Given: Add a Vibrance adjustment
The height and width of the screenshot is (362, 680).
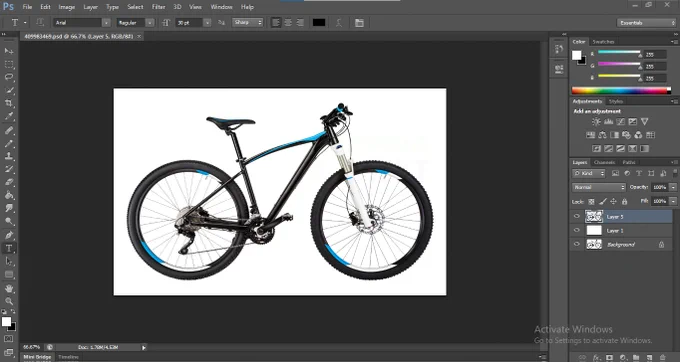Looking at the screenshot, I should [x=644, y=122].
